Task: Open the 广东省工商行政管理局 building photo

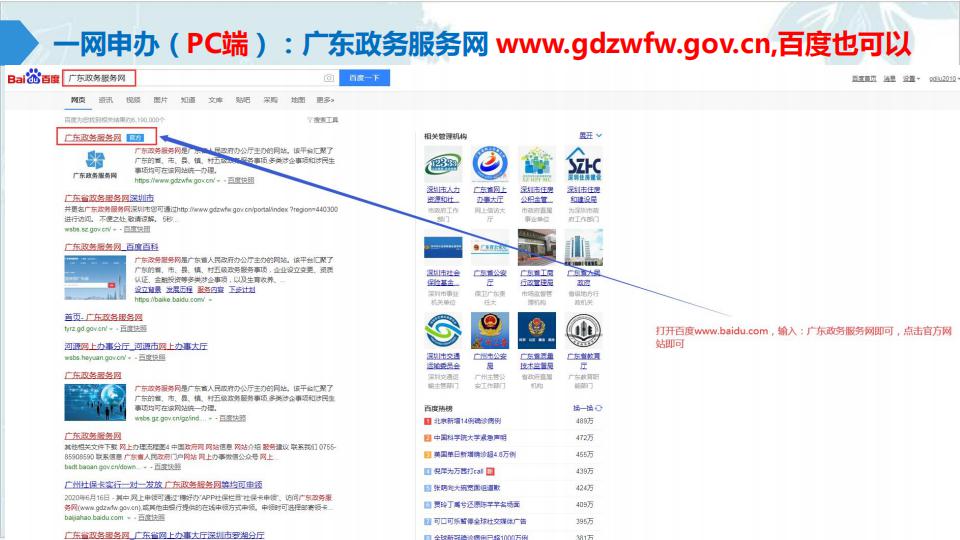Action: pos(537,247)
